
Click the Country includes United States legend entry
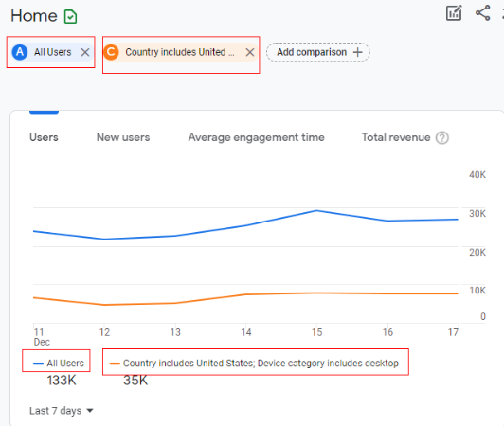click(254, 364)
